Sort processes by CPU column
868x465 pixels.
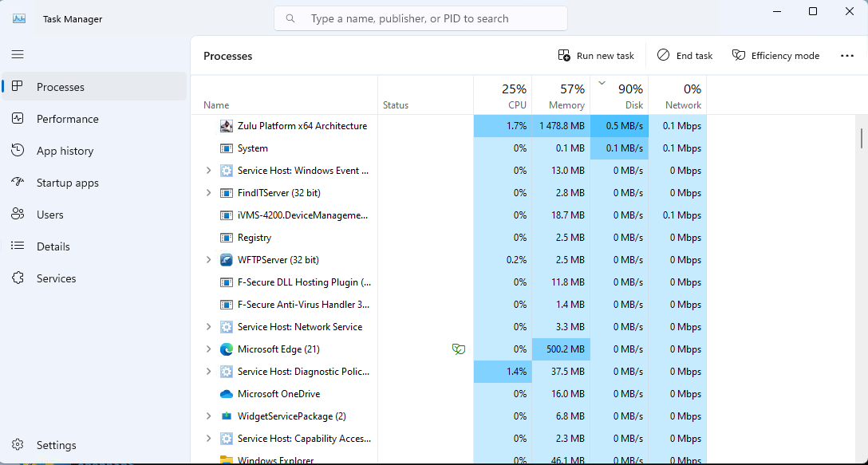[x=503, y=95]
